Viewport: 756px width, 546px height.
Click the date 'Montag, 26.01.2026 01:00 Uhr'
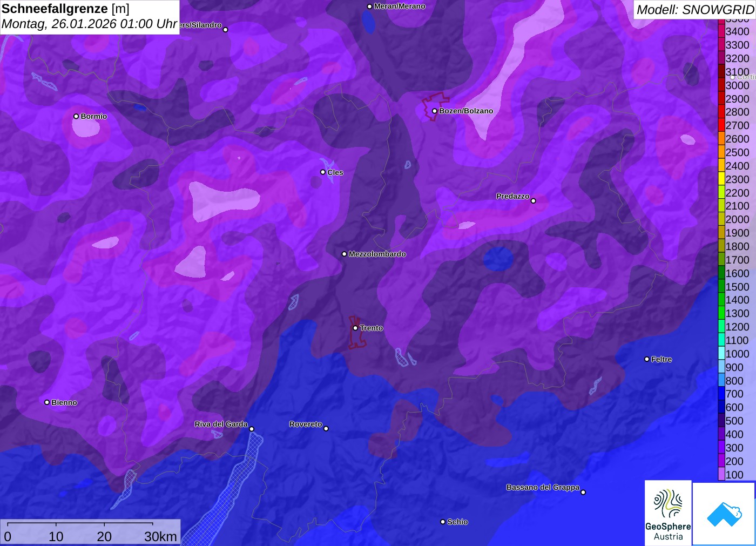[x=90, y=24]
